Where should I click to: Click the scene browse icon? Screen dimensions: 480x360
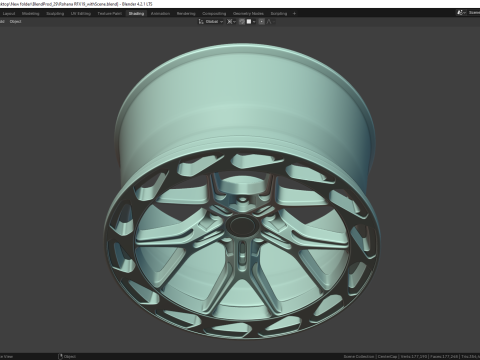pyautogui.click(x=461, y=13)
